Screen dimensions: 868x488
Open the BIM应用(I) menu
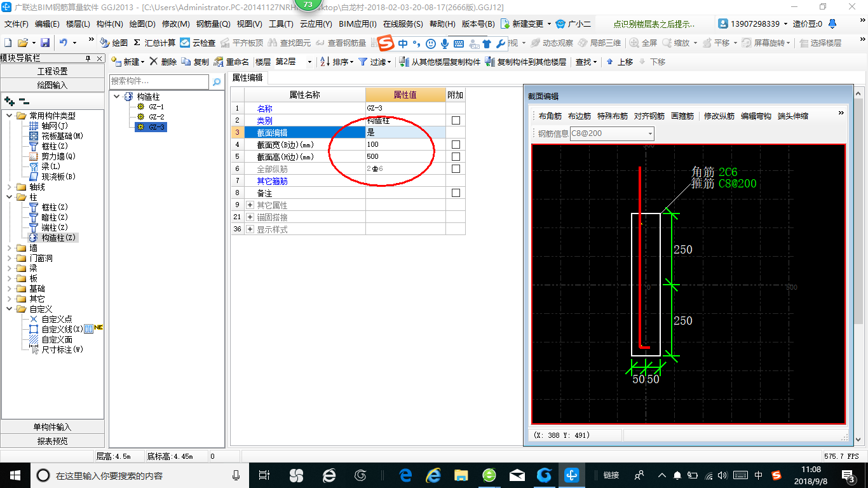click(x=358, y=24)
